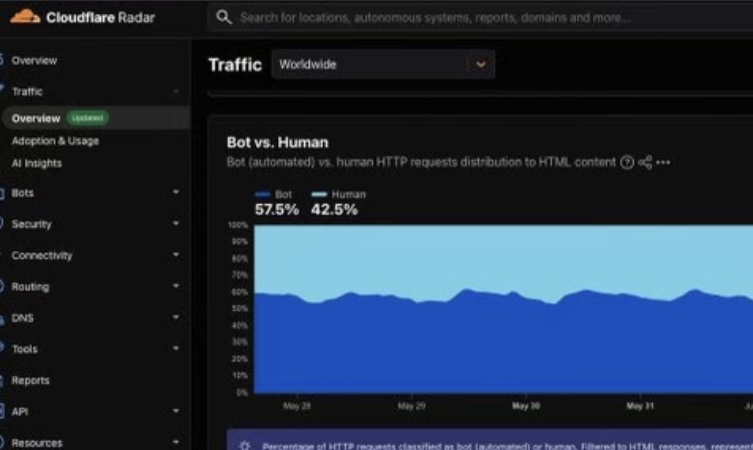
Task: Open the chart's three-dot more menu
Action: [x=663, y=162]
